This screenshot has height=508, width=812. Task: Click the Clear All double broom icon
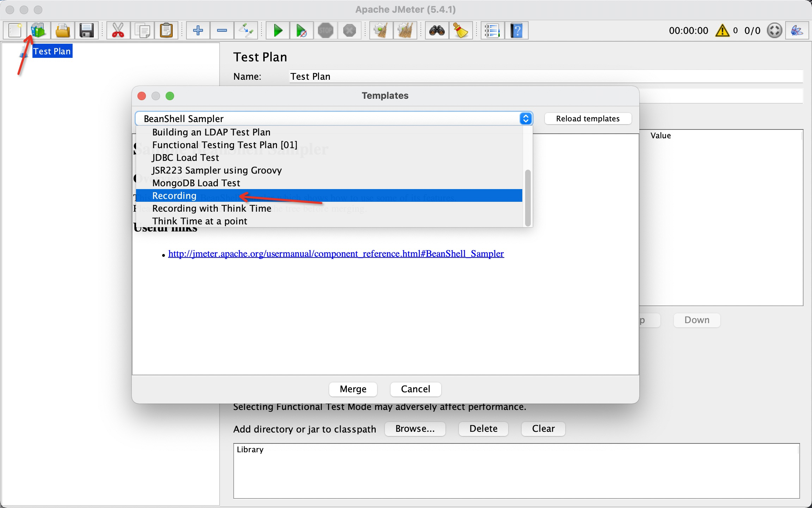coord(405,30)
